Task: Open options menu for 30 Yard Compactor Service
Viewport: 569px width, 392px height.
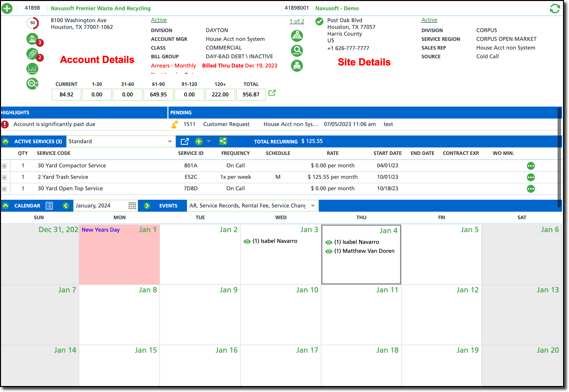Action: [531, 166]
